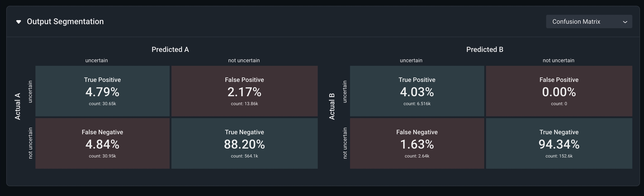This screenshot has height=196, width=644.
Task: Select Predicted A False Positive 2.17% cell
Action: coord(244,91)
